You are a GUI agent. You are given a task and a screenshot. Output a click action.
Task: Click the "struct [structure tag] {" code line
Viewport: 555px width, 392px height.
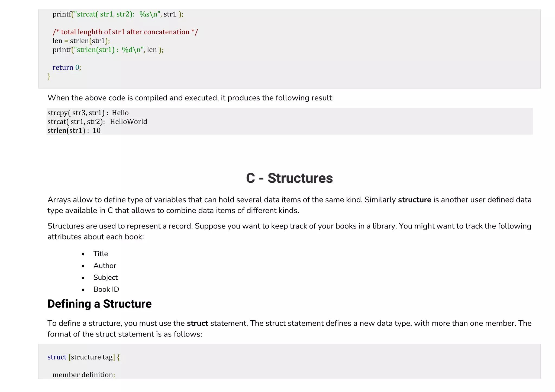[x=84, y=357]
